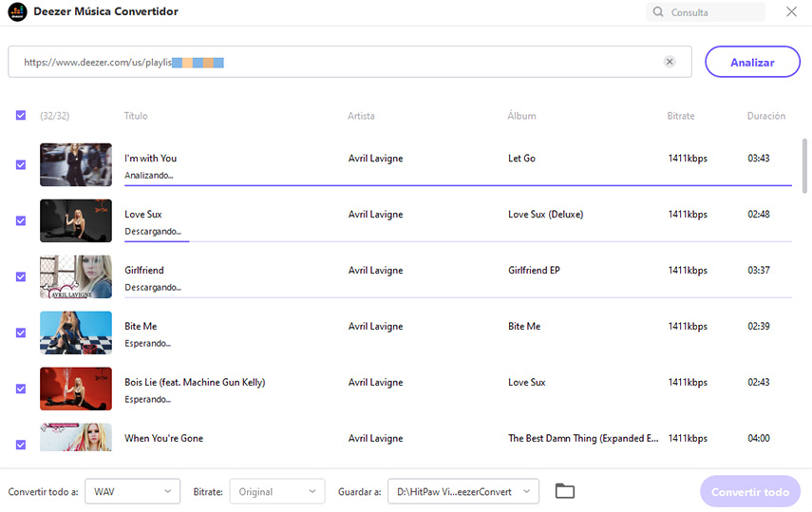Click the Love Sux cover thumbnail
Viewport: 812px width, 512px height.
click(76, 220)
